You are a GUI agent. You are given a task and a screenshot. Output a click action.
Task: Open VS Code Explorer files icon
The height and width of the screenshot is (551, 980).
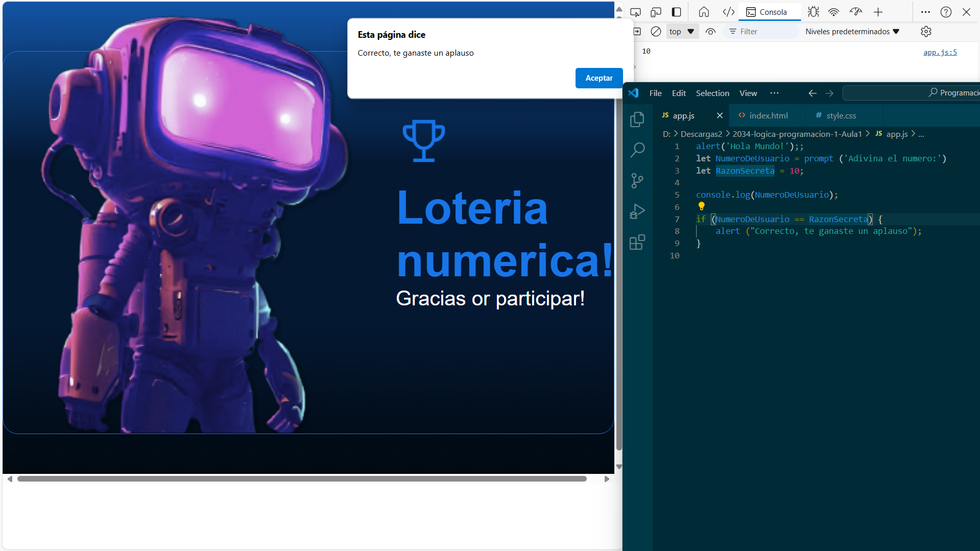pos(637,119)
